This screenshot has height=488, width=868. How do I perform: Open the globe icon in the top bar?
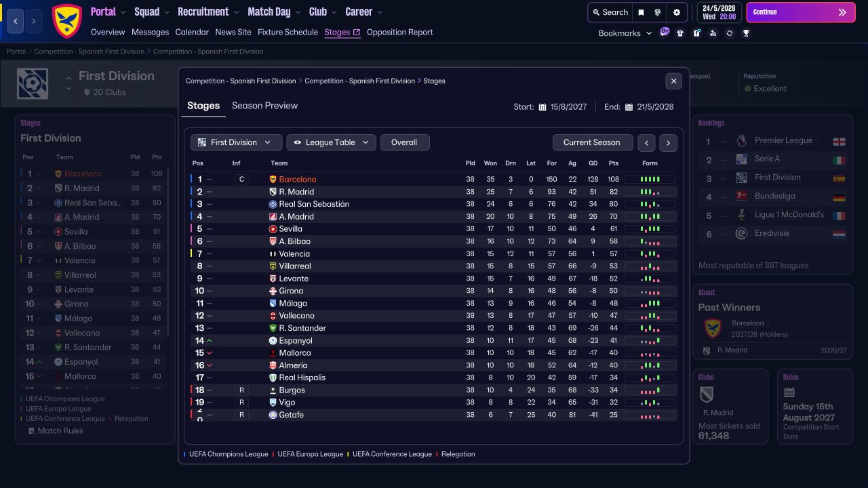(x=658, y=12)
